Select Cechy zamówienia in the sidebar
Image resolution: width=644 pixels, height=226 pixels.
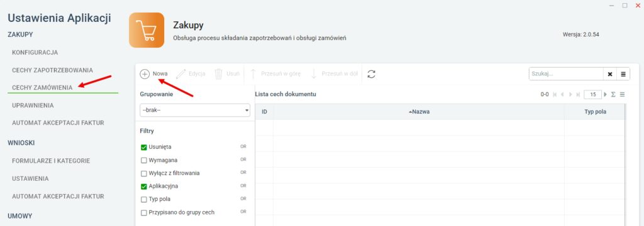click(x=43, y=87)
